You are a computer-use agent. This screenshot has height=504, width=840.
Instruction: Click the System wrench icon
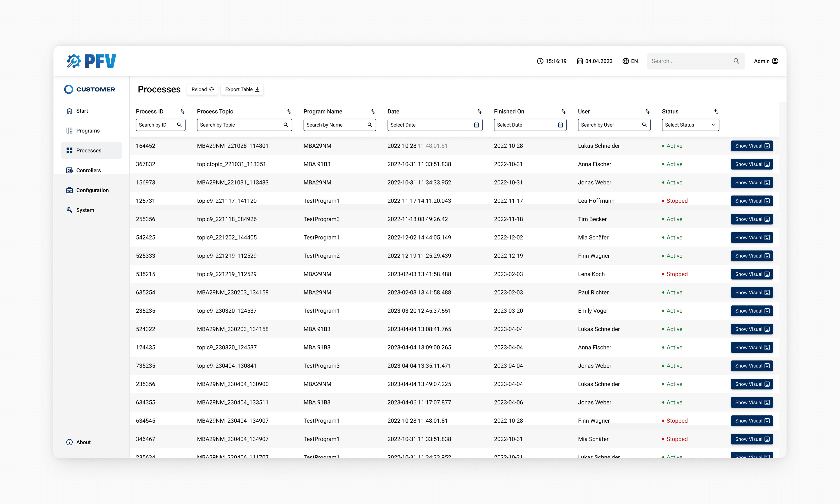[69, 210]
